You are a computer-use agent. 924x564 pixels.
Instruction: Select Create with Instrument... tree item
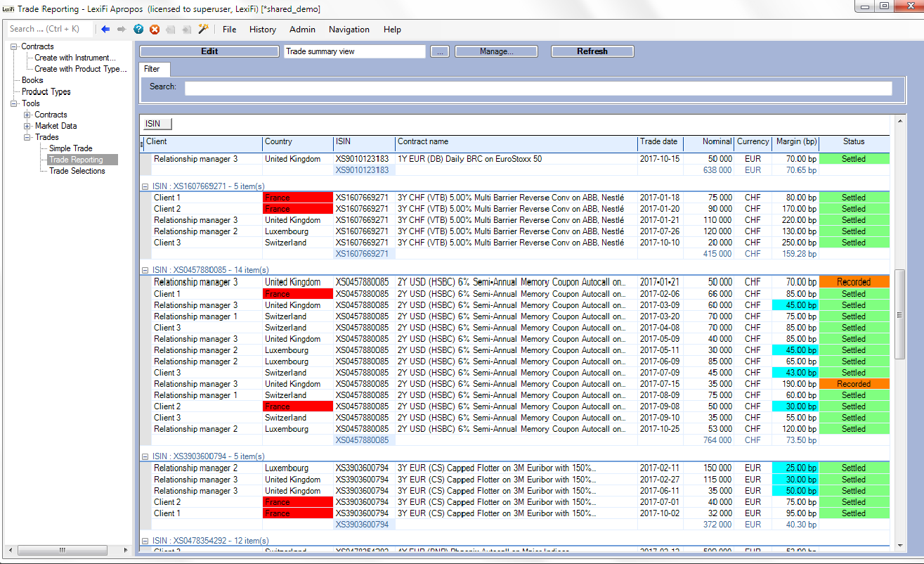75,58
